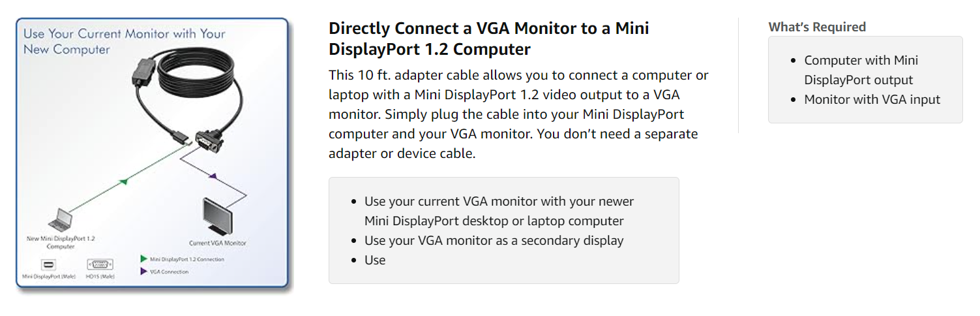Click the laptop icon in the diagram
This screenshot has width=980, height=316.
(x=58, y=220)
